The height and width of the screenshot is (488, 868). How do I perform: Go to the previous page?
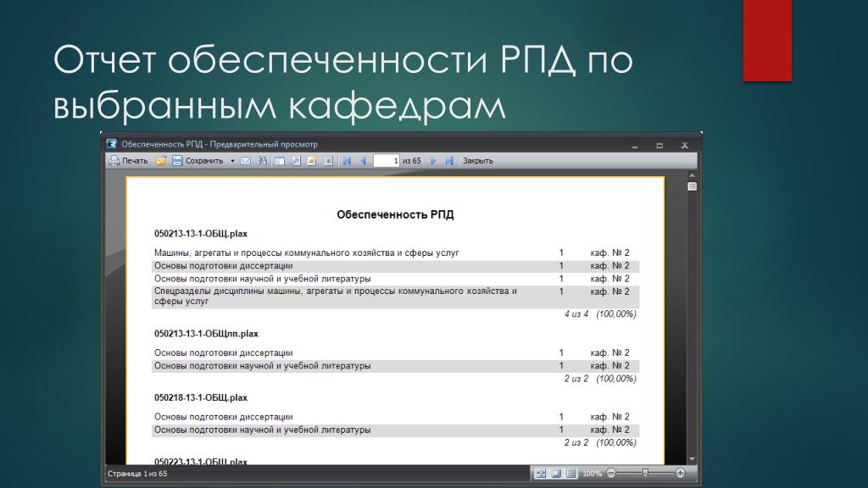pyautogui.click(x=363, y=161)
